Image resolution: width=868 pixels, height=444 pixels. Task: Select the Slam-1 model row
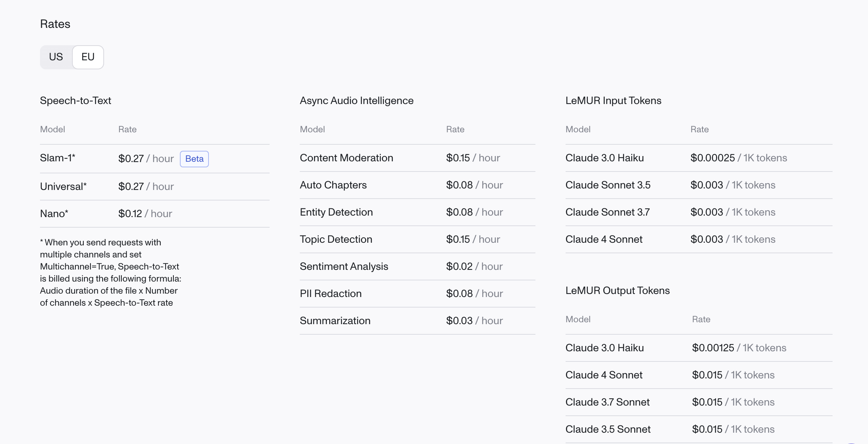coord(155,159)
